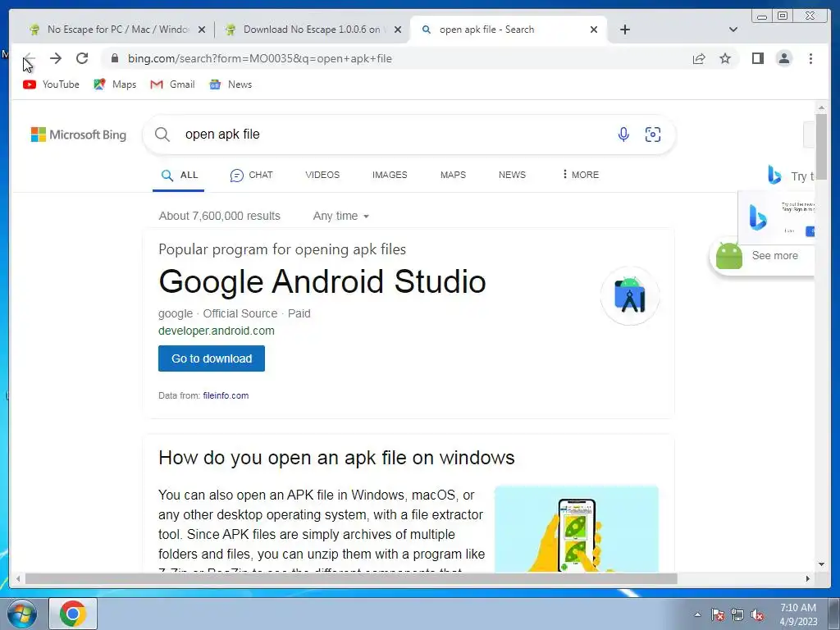Image resolution: width=840 pixels, height=630 pixels.
Task: Click the horizontal scroll right arrow
Action: (808, 578)
